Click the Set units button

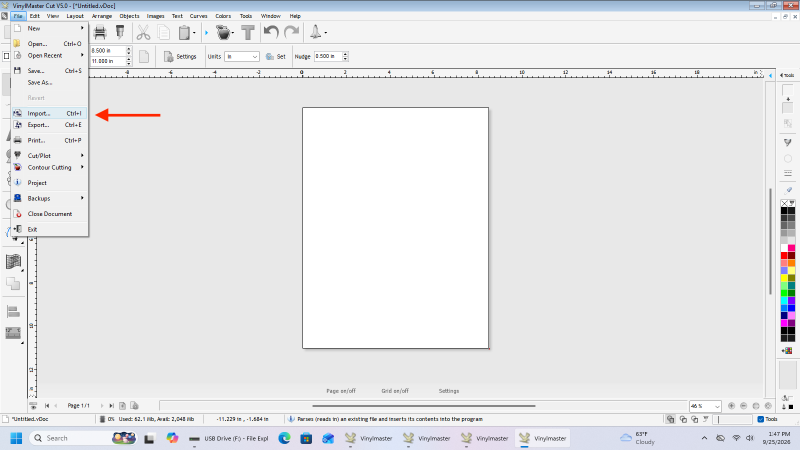click(276, 57)
